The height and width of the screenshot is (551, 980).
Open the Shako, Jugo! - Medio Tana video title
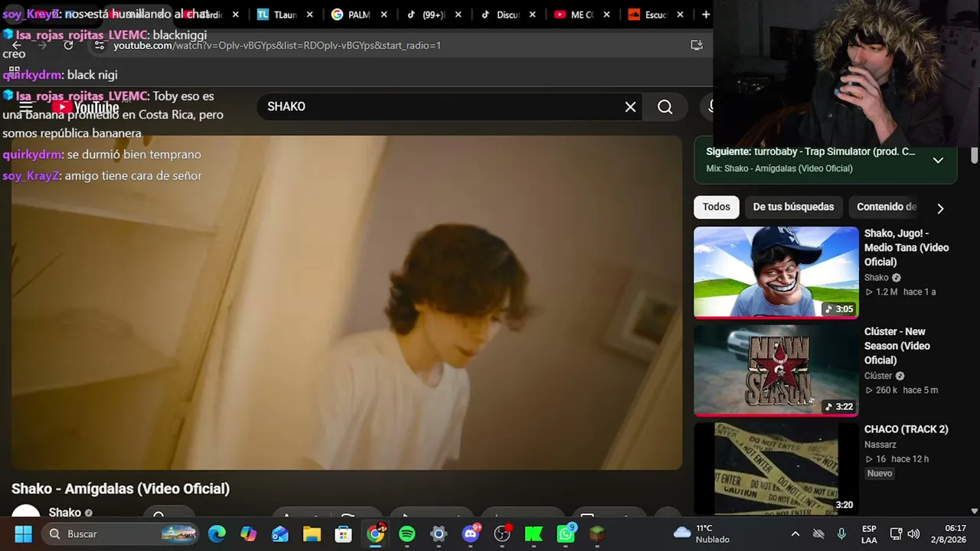point(906,248)
